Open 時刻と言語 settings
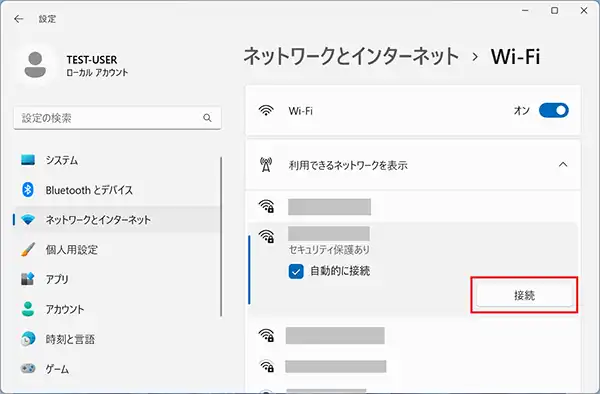This screenshot has width=600, height=394. [117, 339]
